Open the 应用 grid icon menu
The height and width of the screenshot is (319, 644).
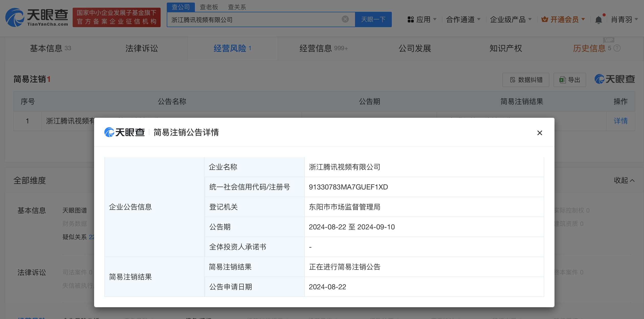[x=410, y=19]
